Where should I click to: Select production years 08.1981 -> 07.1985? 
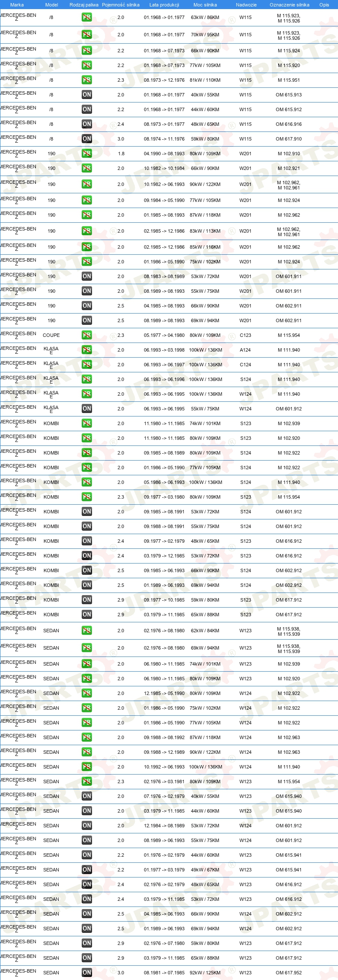[164, 973]
